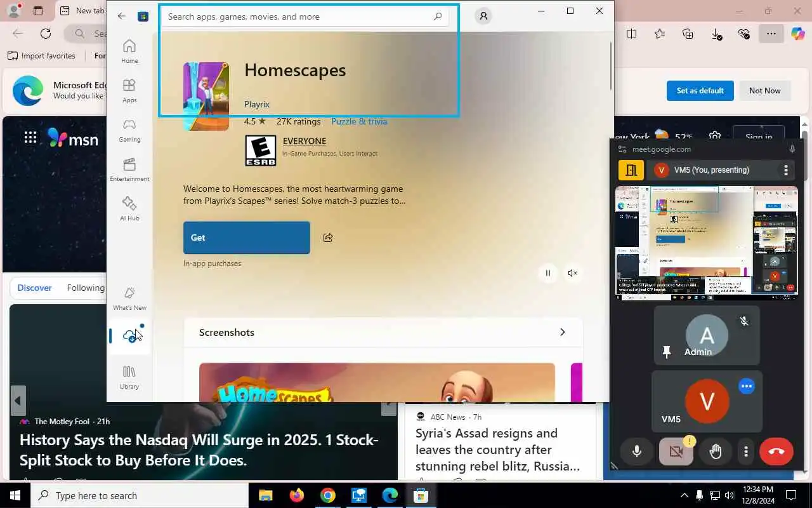Open Syria's Assad resigns article
This screenshot has width=812, height=508.
click(497, 450)
